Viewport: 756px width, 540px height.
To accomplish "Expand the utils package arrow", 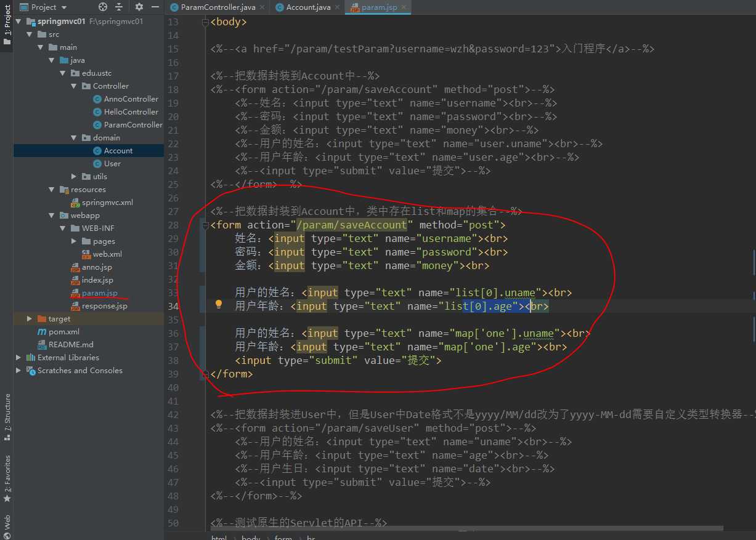I will click(73, 177).
